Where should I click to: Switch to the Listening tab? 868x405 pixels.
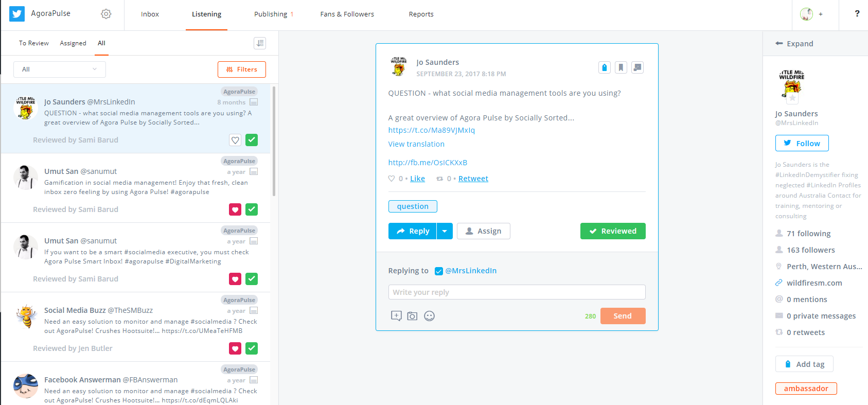[206, 14]
